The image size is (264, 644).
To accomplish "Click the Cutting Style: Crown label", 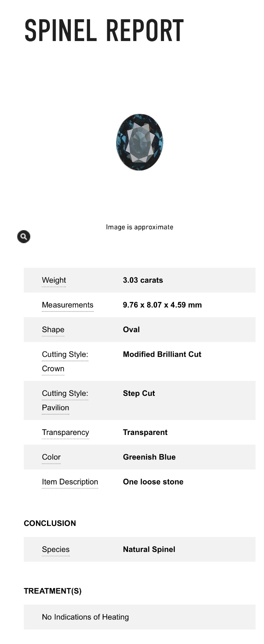I will (65, 361).
